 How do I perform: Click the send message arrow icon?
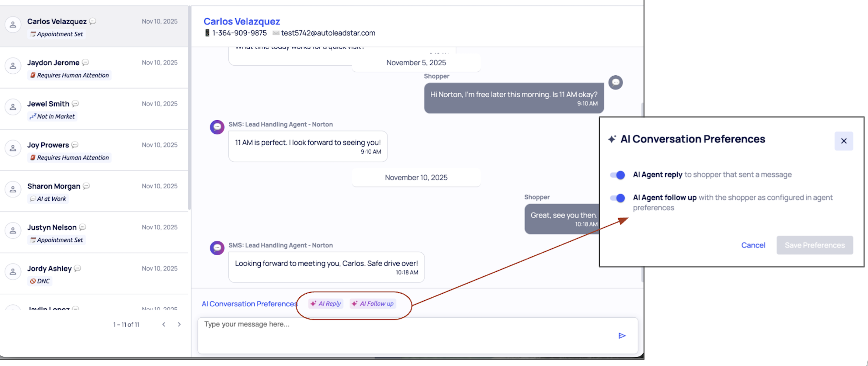pos(622,336)
